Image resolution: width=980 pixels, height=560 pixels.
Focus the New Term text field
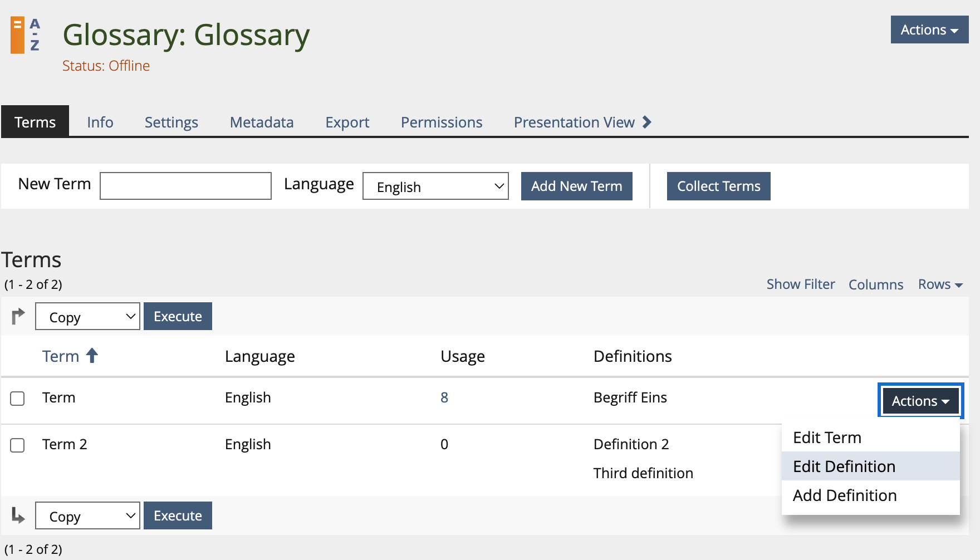[185, 186]
